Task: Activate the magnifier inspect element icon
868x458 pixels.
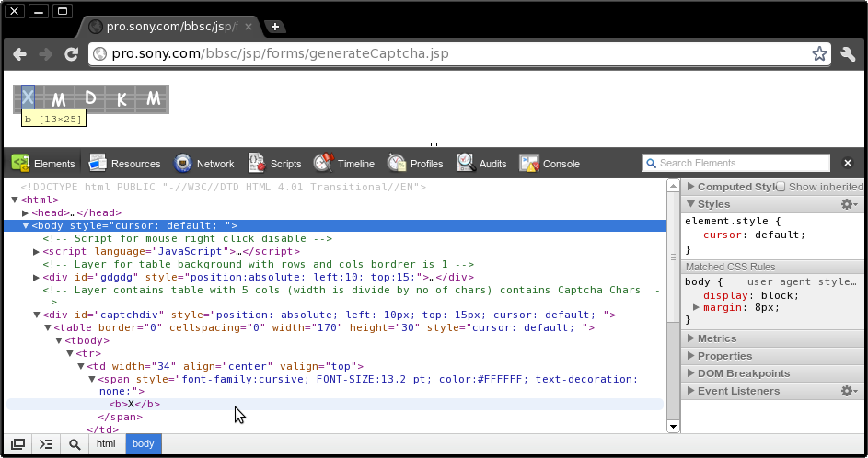Action: point(75,443)
